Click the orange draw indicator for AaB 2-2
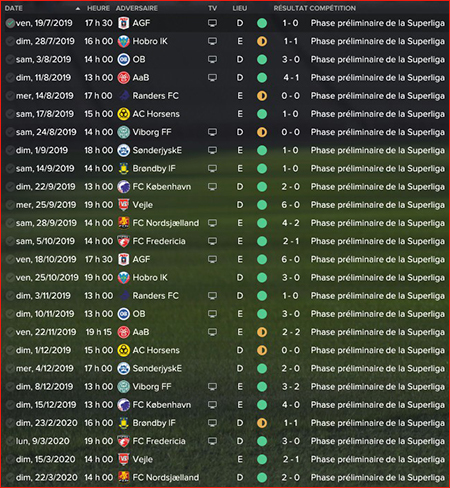The width and height of the screenshot is (450, 488). click(262, 332)
